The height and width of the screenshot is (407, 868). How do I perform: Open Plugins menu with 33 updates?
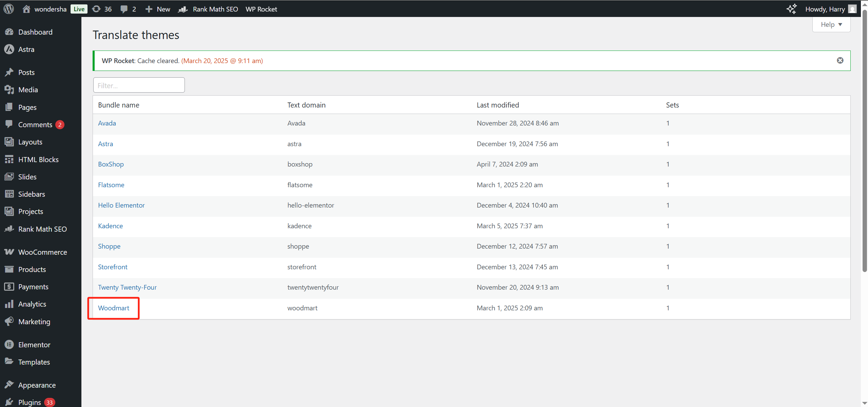(30, 402)
